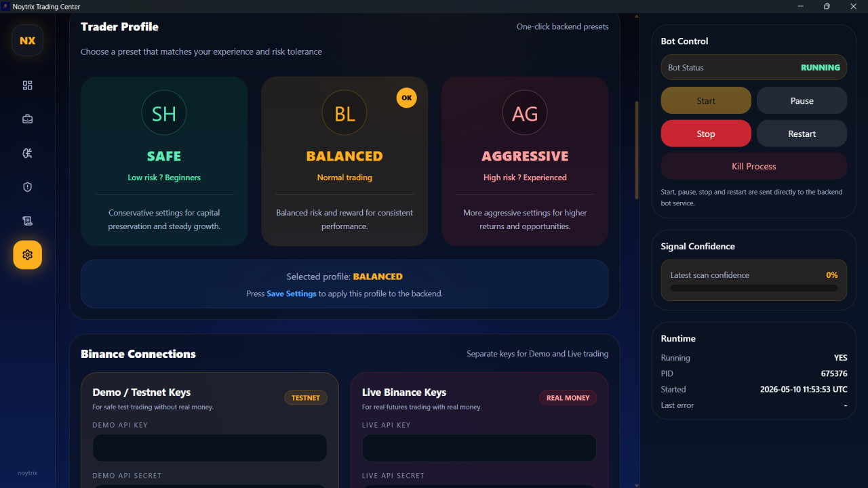868x488 pixels.
Task: Click the BL circle icon on Balanced card
Action: pyautogui.click(x=344, y=113)
